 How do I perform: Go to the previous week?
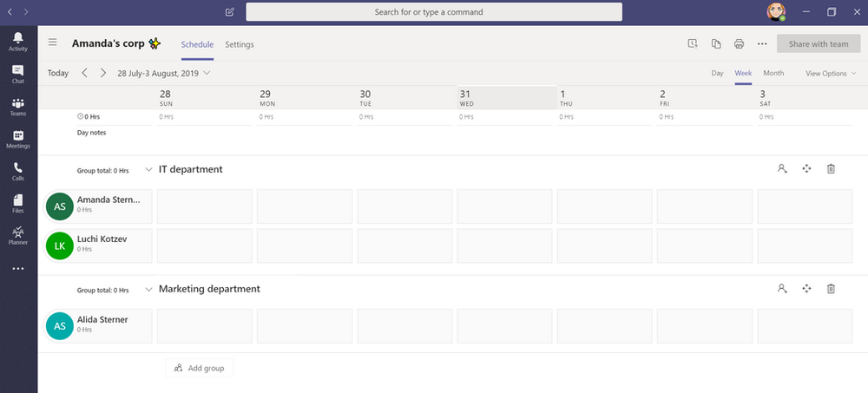point(84,73)
